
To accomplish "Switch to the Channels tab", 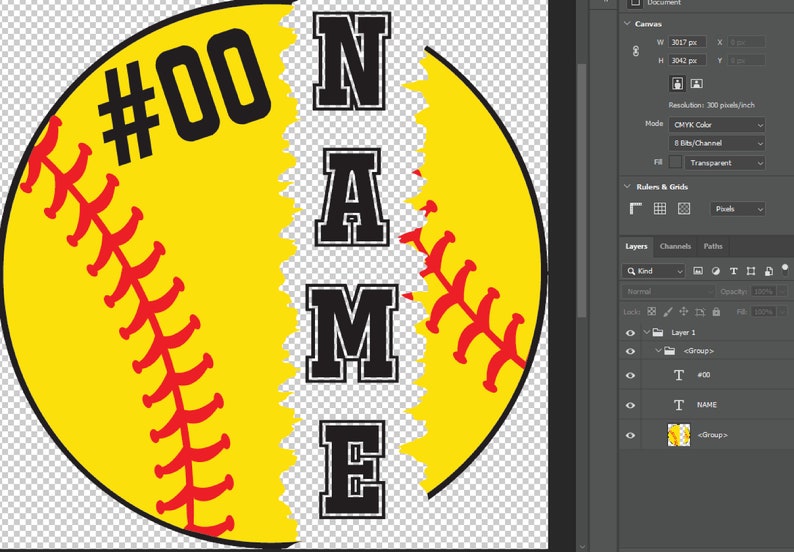I will tap(675, 246).
